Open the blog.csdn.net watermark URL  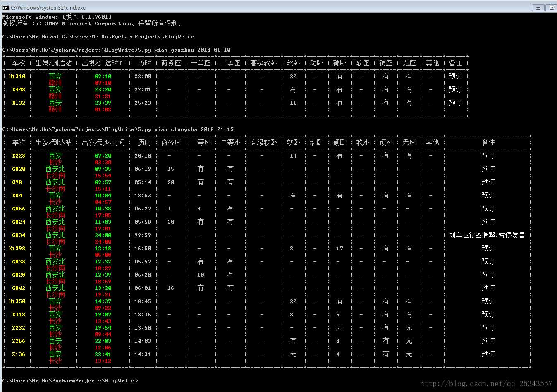click(x=486, y=384)
